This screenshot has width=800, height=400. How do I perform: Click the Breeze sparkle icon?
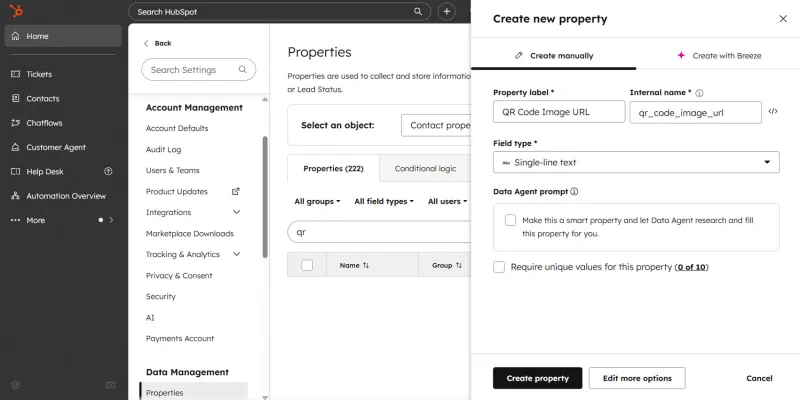[681, 55]
